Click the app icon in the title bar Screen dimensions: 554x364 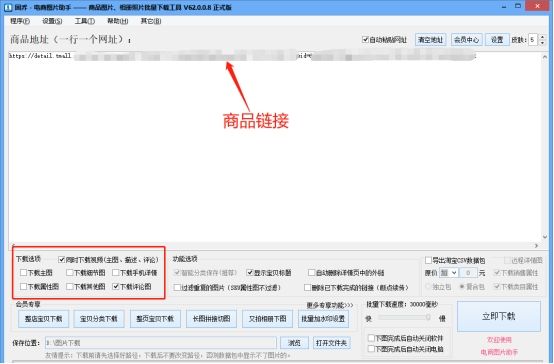[x=8, y=7]
